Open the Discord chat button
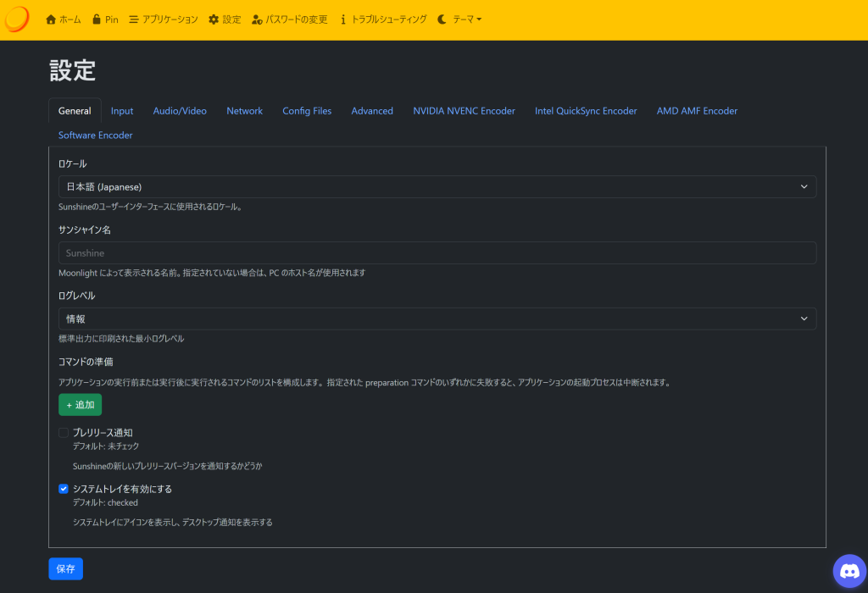Screen dimensions: 868x593 point(849,571)
